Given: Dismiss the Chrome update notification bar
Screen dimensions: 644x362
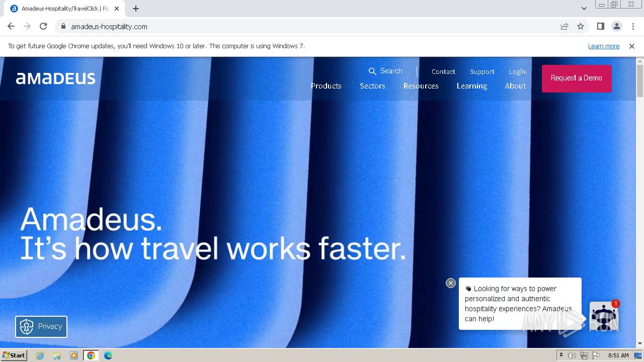Looking at the screenshot, I should pyautogui.click(x=632, y=46).
